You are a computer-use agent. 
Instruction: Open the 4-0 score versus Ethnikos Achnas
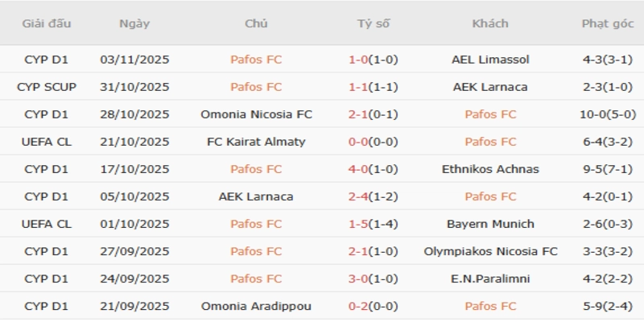click(x=359, y=169)
